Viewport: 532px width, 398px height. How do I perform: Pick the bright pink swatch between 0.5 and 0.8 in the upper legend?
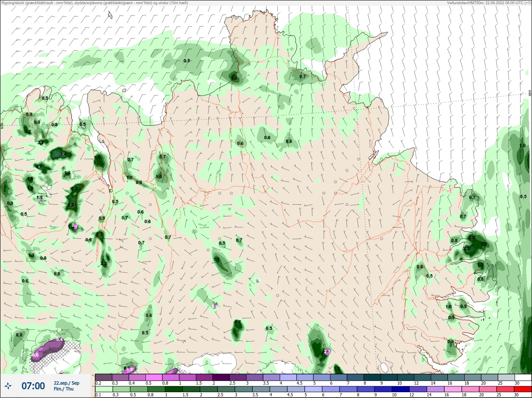tap(154, 377)
